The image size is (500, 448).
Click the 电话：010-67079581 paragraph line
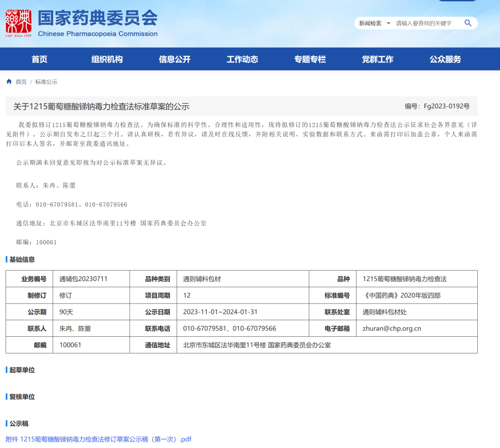coord(72,204)
